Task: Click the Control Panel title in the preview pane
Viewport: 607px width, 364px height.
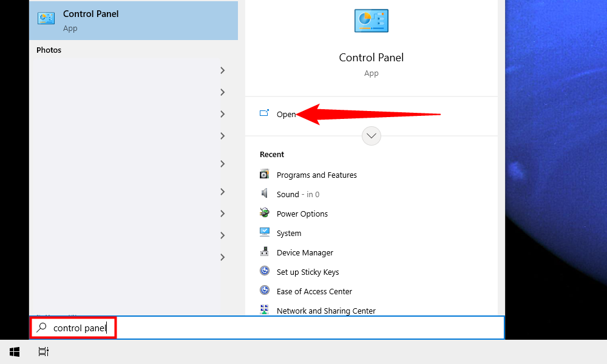Action: (x=371, y=58)
